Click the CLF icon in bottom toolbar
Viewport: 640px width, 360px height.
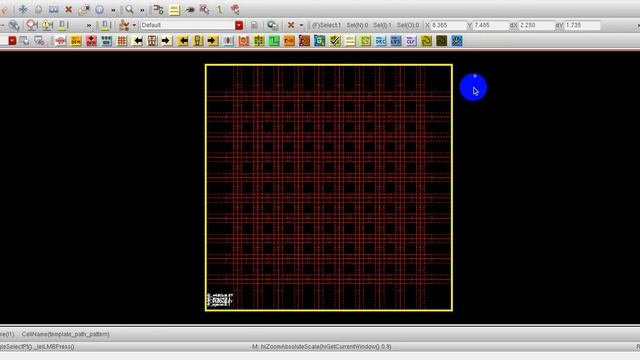[411, 41]
